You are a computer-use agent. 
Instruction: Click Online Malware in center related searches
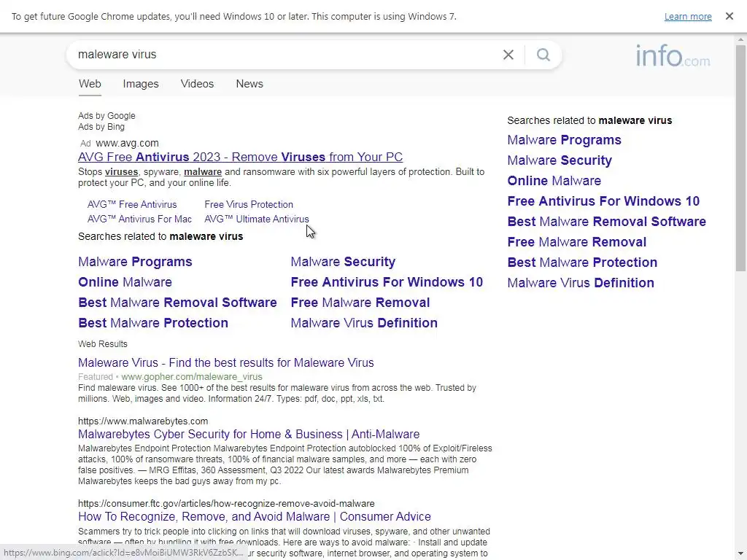click(125, 282)
